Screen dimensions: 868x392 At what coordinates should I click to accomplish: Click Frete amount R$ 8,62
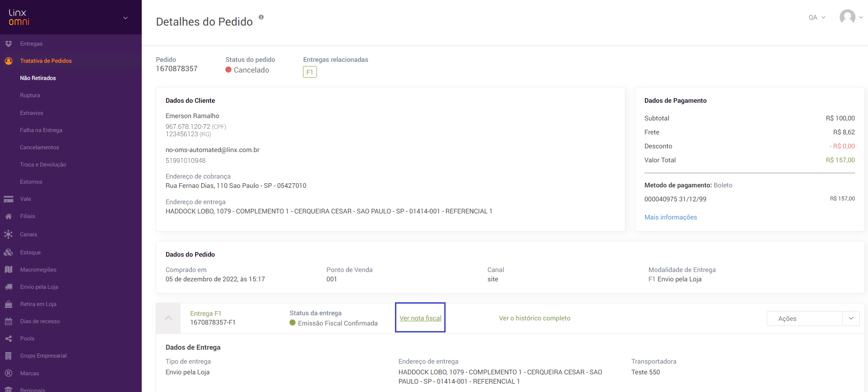[x=844, y=132]
